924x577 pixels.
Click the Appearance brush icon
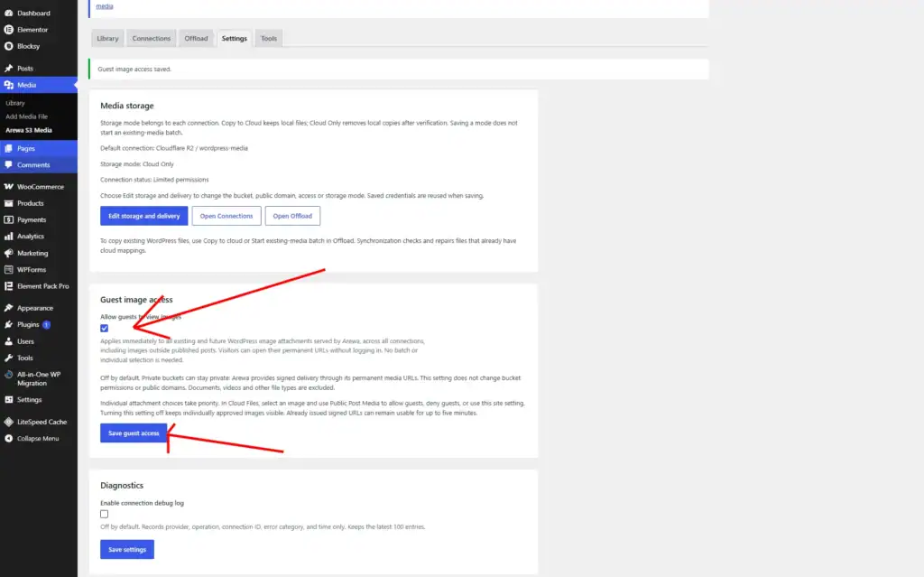coord(9,308)
